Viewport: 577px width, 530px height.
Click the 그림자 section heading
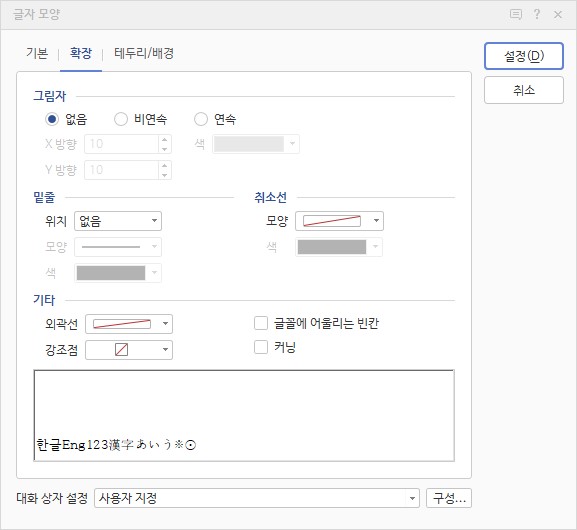(x=49, y=96)
